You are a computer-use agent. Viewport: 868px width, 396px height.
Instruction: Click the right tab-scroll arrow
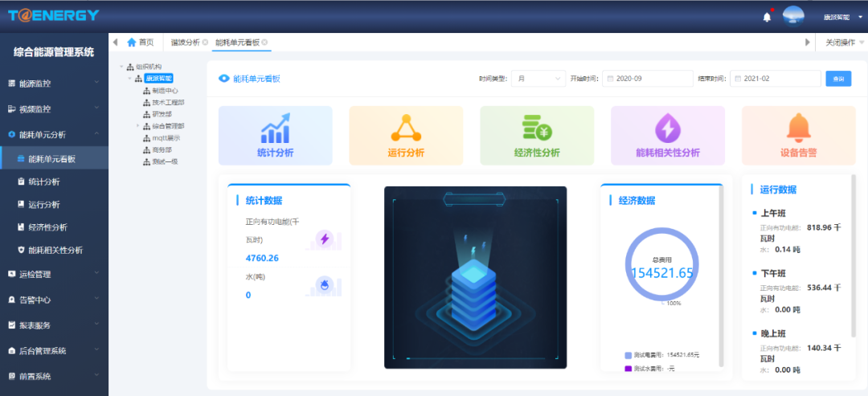click(808, 42)
